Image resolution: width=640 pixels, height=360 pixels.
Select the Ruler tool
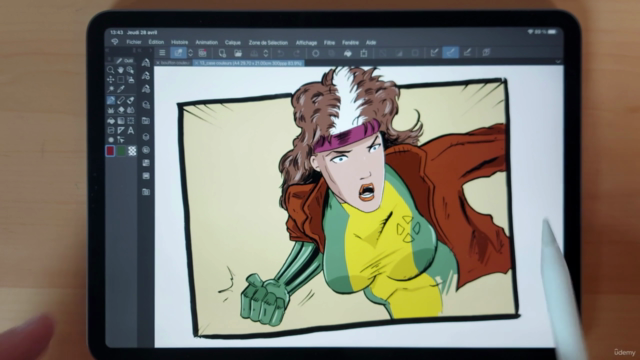click(x=121, y=131)
